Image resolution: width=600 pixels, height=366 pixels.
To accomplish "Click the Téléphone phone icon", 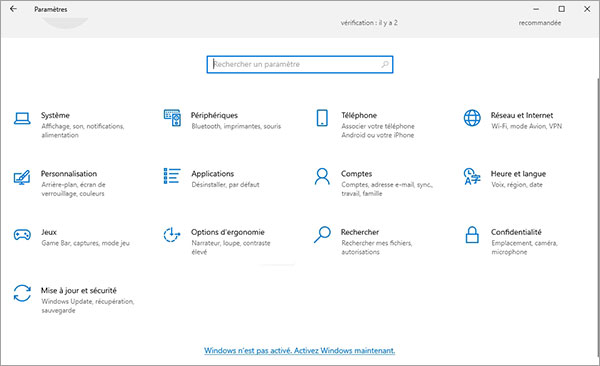I will [322, 118].
